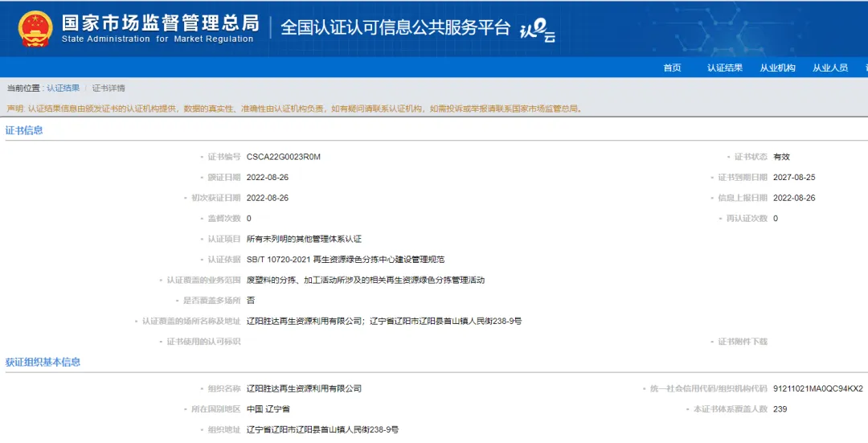Click the 认证依据 label
Image resolution: width=868 pixels, height=443 pixels.
223,259
